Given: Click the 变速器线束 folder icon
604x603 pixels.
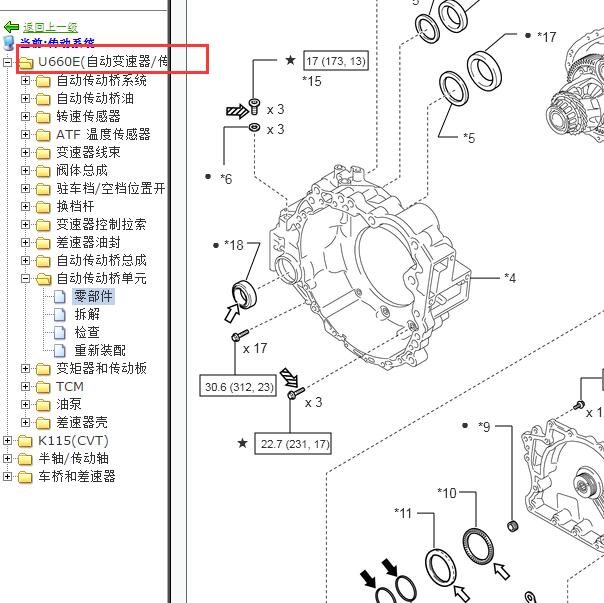Looking at the screenshot, I should pos(43,153).
